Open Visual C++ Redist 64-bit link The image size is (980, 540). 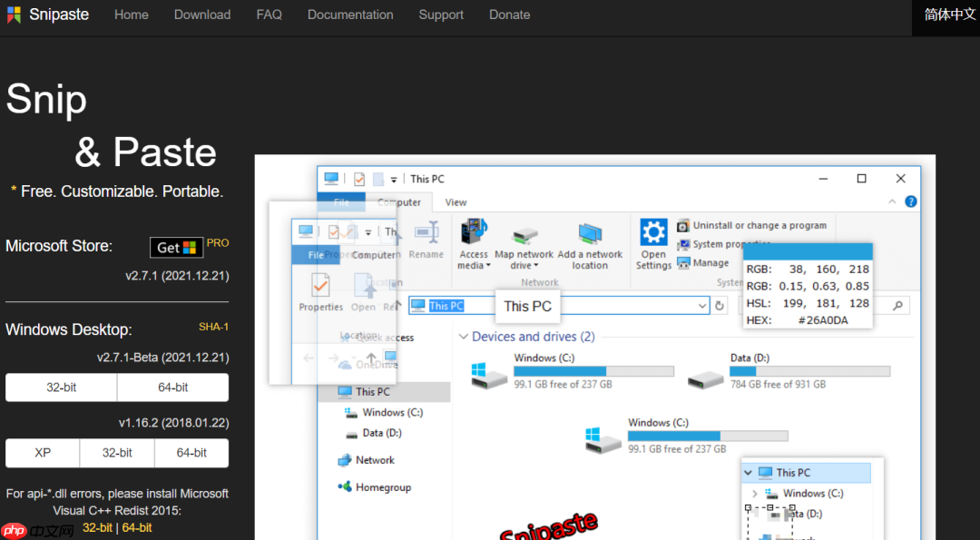[x=137, y=527]
